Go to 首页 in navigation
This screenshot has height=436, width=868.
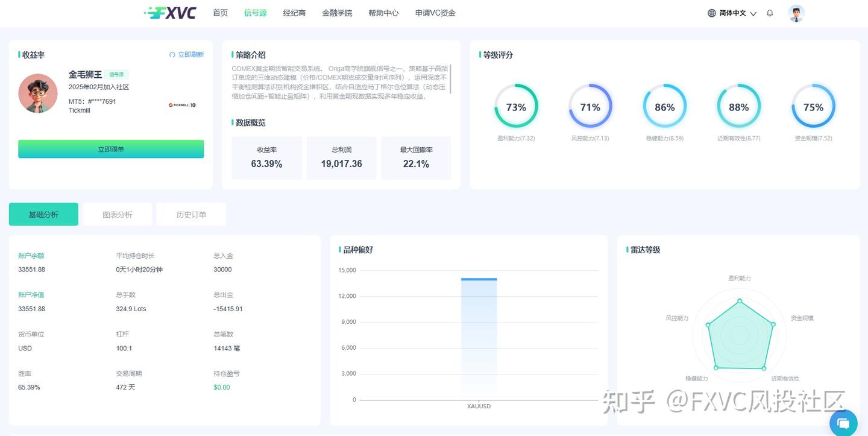click(x=221, y=13)
